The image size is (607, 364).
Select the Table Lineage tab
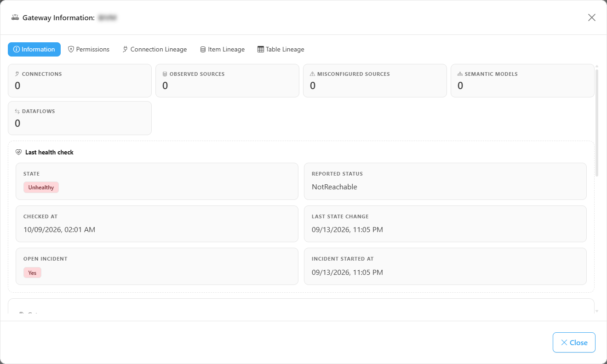coord(281,49)
